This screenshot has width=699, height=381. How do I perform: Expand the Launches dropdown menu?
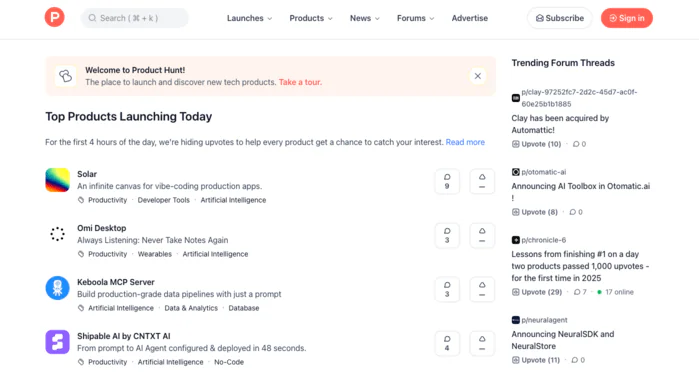click(249, 18)
